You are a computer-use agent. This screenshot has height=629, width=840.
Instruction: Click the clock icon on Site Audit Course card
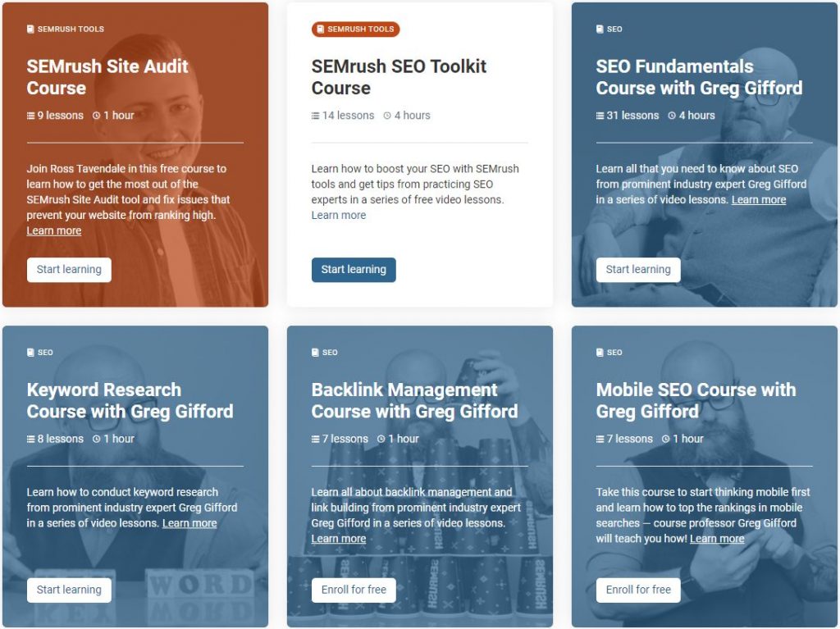[x=97, y=116]
